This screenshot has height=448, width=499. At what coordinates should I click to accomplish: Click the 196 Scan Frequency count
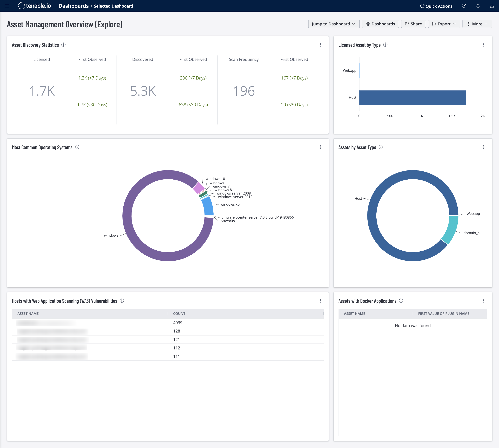pyautogui.click(x=244, y=91)
